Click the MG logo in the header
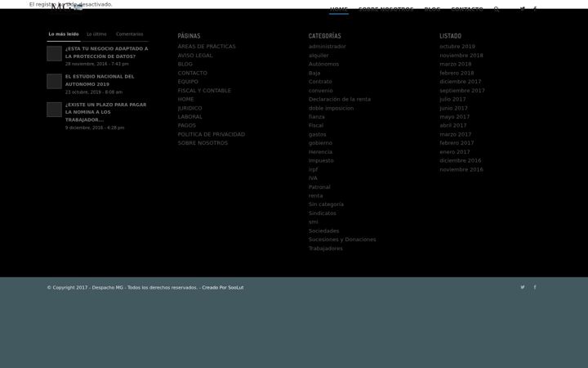 coord(67,7)
